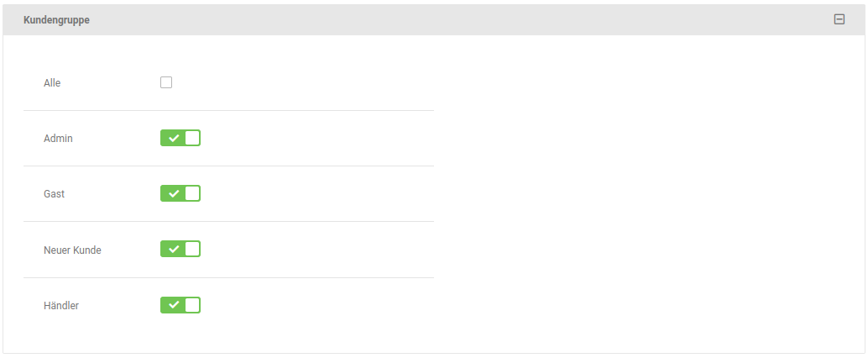Click the white handle of Gast switch
Screen dimensions: 868x358
point(192,193)
